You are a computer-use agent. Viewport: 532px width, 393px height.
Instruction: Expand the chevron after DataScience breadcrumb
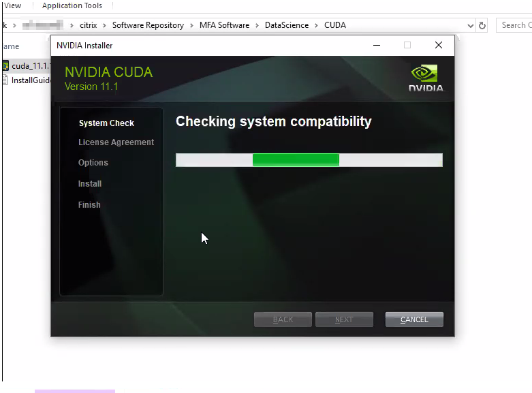(x=317, y=25)
